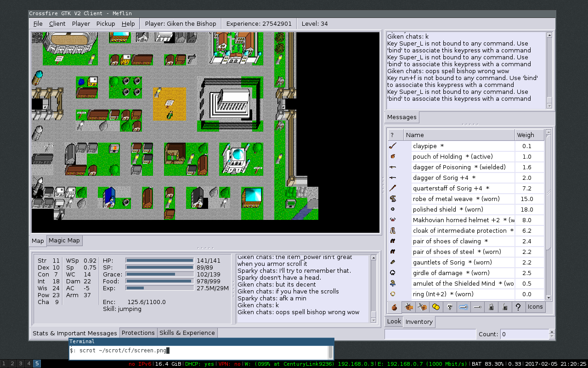Viewport: 588px width, 368px height.
Task: Click up arrow of messages scrollbar
Action: (x=549, y=35)
